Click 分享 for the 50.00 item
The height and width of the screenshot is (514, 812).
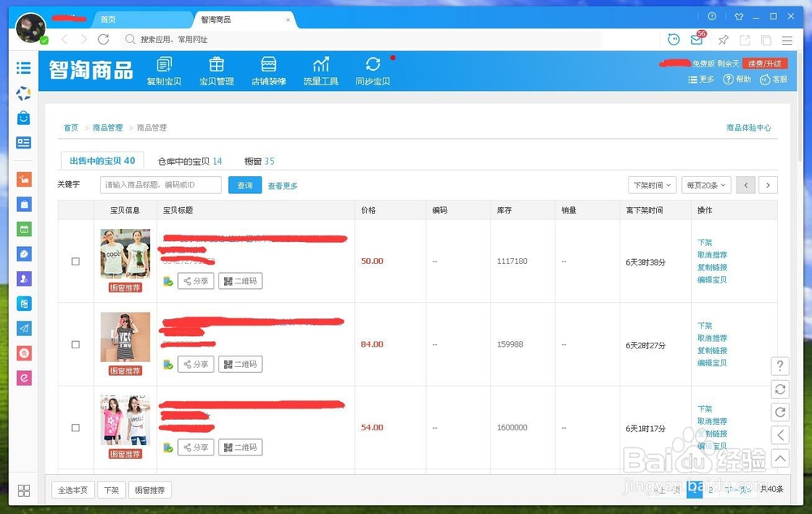196,281
